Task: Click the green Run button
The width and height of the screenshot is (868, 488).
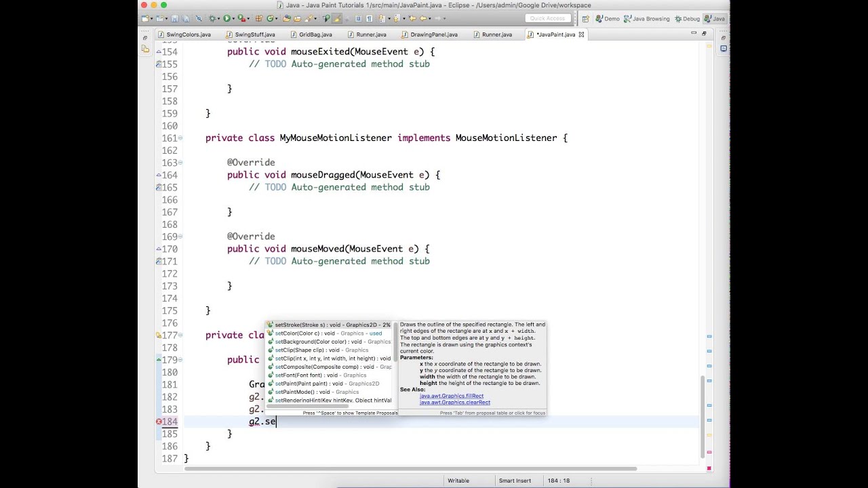Action: point(226,18)
